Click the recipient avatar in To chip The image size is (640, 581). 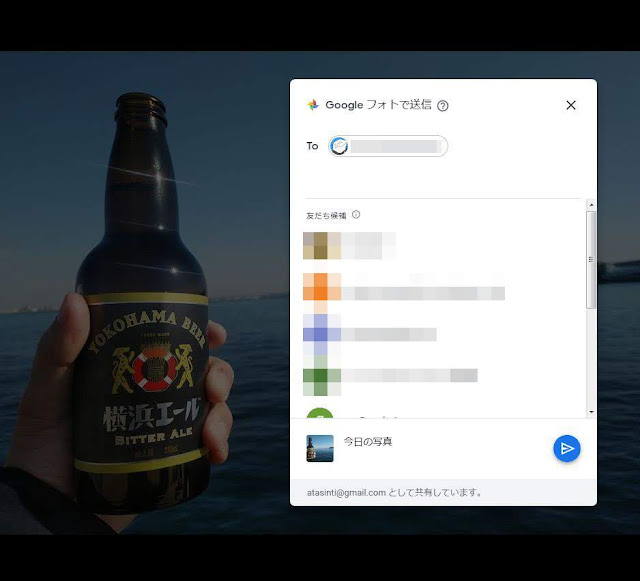(339, 146)
